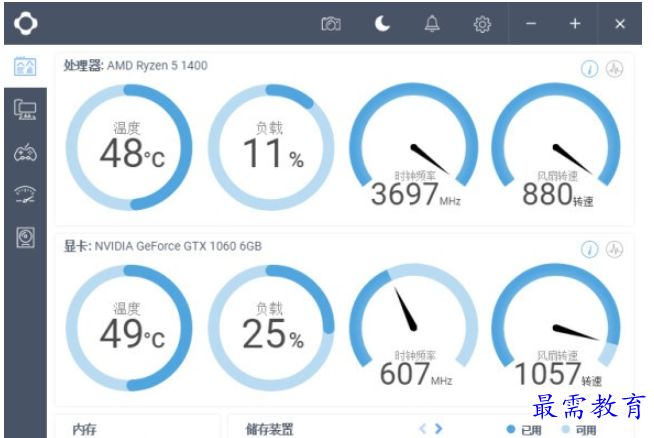
Task: Click the processor load 11% gauge
Action: pos(271,147)
